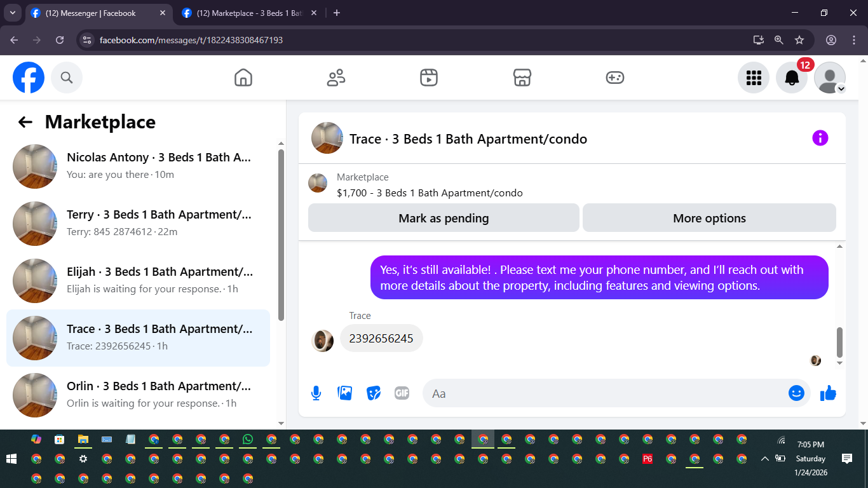Open the emoji smiley picker
The image size is (868, 488).
[796, 393]
